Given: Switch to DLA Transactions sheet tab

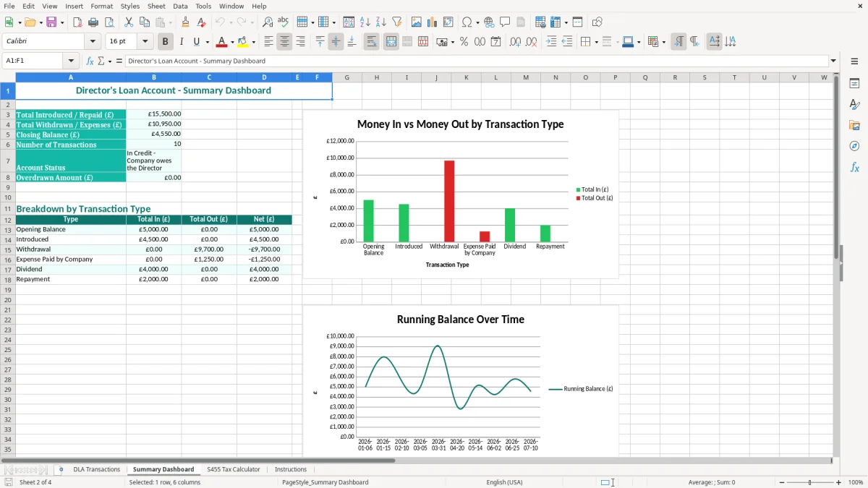Looking at the screenshot, I should click(96, 469).
